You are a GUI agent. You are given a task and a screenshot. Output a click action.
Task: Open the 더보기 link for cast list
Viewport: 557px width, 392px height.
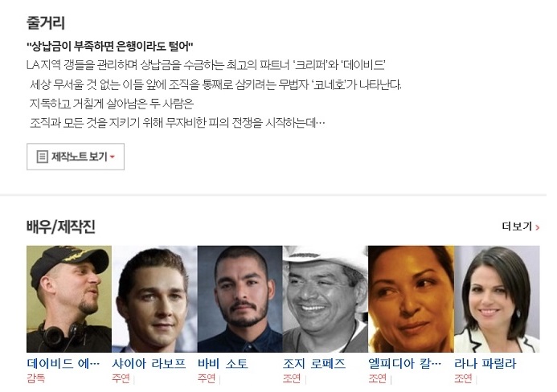[521, 227]
